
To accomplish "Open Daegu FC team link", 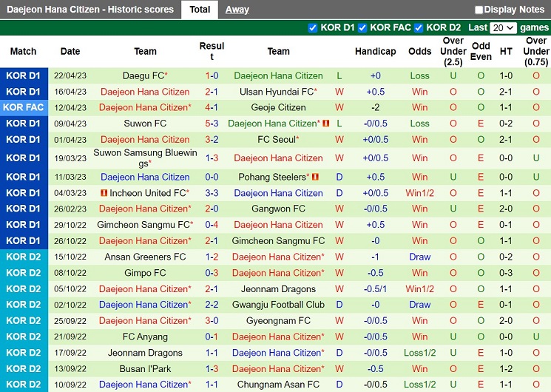I will pos(143,75).
